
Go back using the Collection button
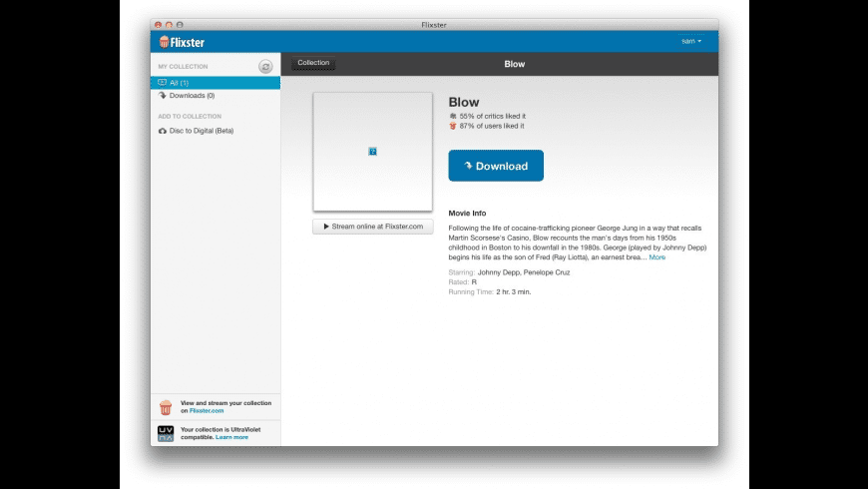(313, 63)
